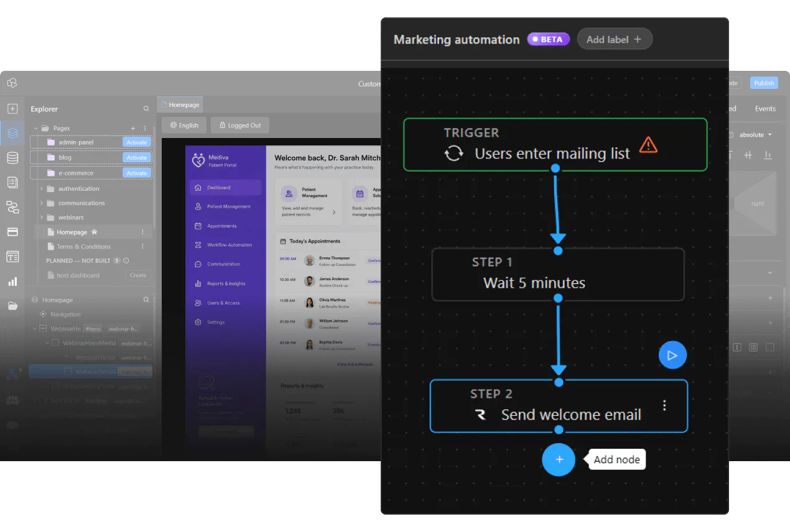Select the Send welcome email node text
The image size is (790, 532).
click(571, 415)
